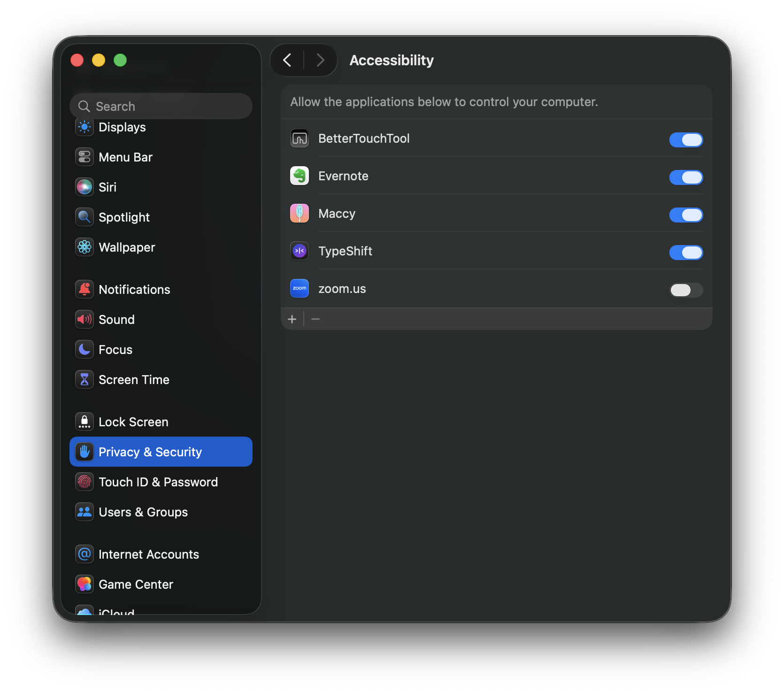
Task: Click the Screen Time hourglass icon
Action: (85, 380)
